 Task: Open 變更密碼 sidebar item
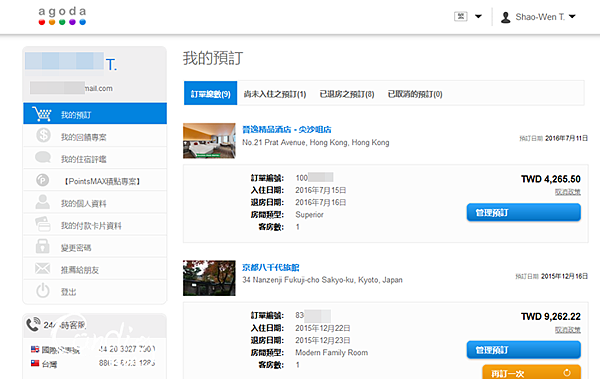95,247
